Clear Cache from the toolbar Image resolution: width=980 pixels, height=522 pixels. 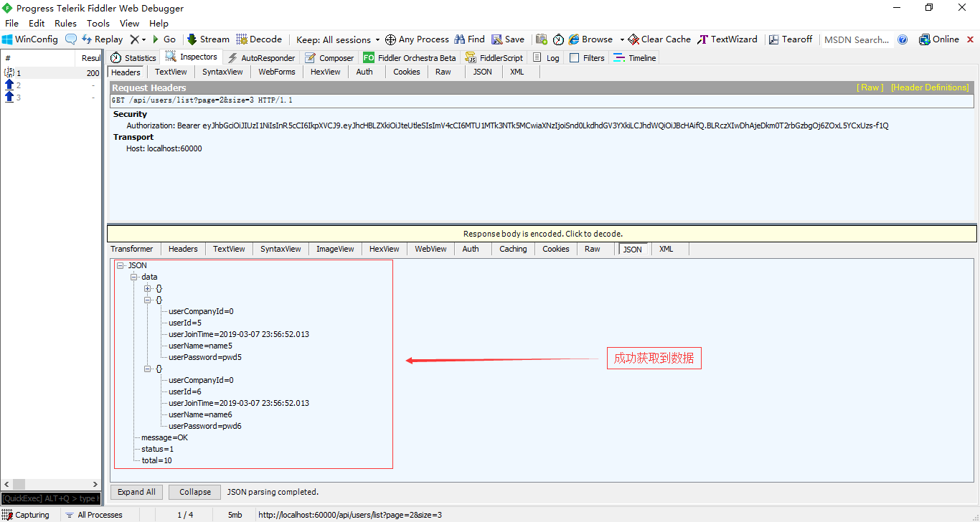pyautogui.click(x=659, y=39)
